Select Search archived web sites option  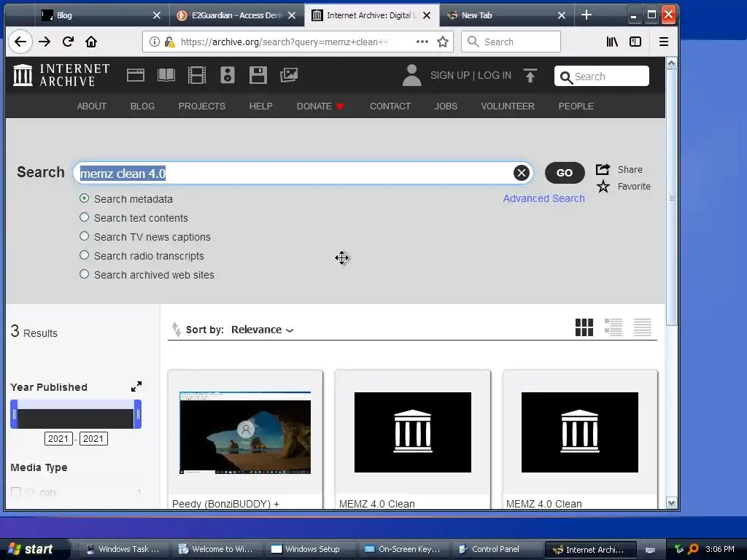click(85, 274)
